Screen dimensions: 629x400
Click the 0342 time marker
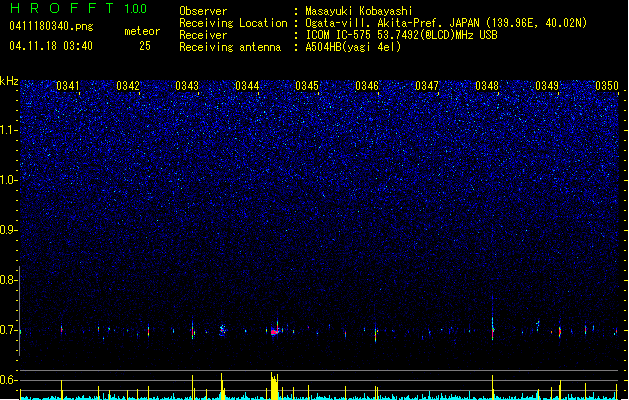(x=128, y=86)
